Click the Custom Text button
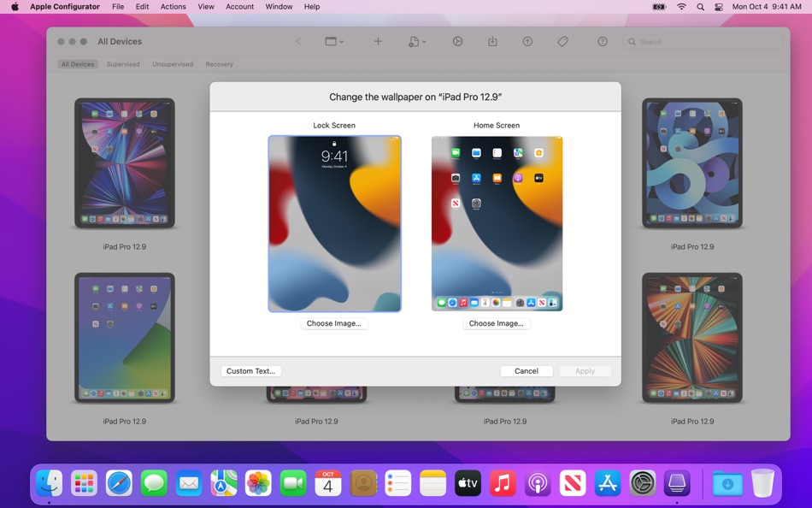 pyautogui.click(x=250, y=371)
